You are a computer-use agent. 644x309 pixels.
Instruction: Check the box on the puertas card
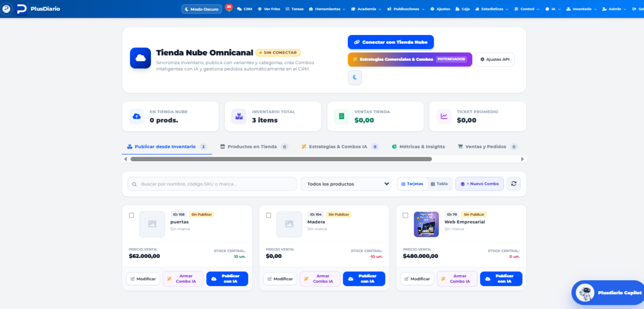pyautogui.click(x=131, y=215)
